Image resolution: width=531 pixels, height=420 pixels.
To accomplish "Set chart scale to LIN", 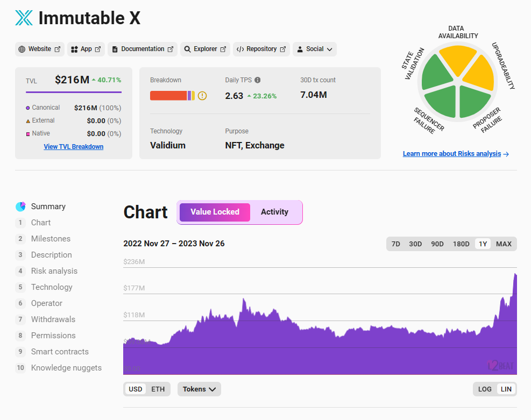I will pos(506,389).
